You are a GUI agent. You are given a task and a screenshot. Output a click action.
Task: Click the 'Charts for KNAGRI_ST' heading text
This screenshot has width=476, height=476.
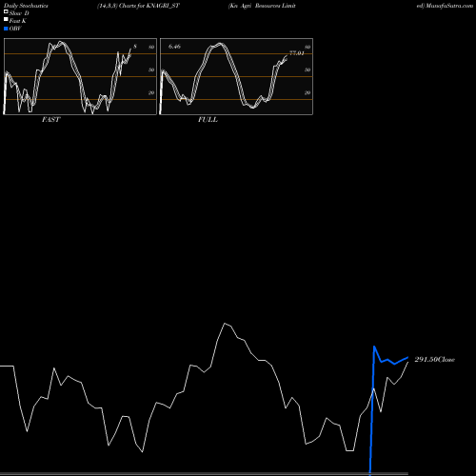tap(149, 6)
